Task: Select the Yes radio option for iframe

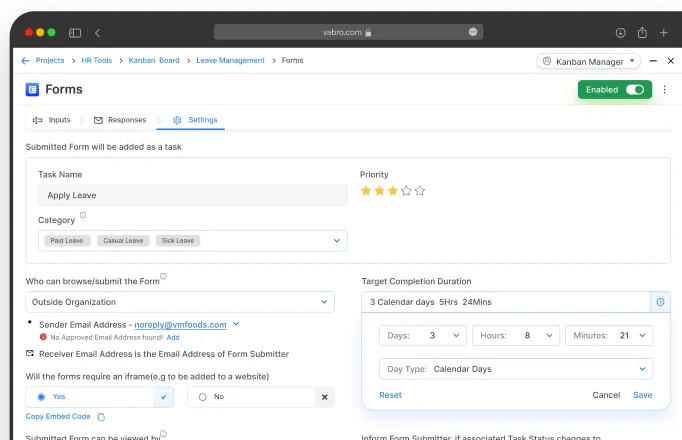Action: coord(41,397)
